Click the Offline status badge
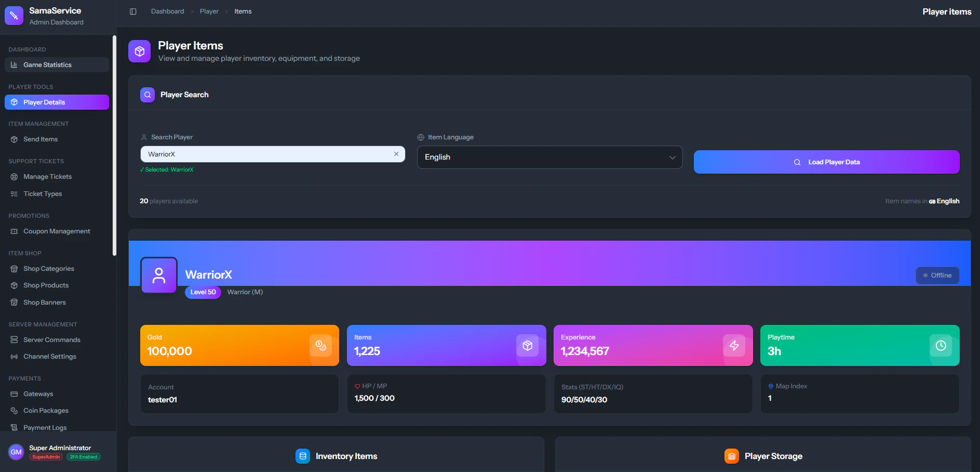980x472 pixels. pyautogui.click(x=937, y=276)
